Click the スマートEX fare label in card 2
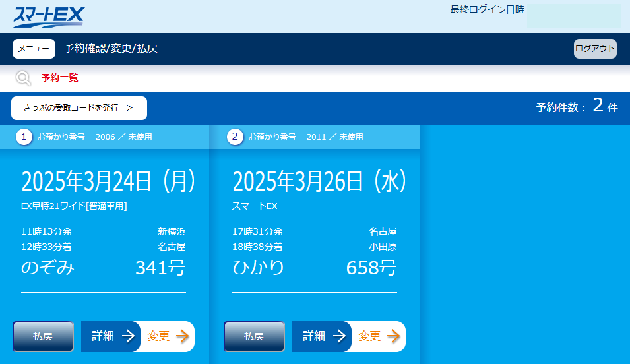 pos(255,206)
